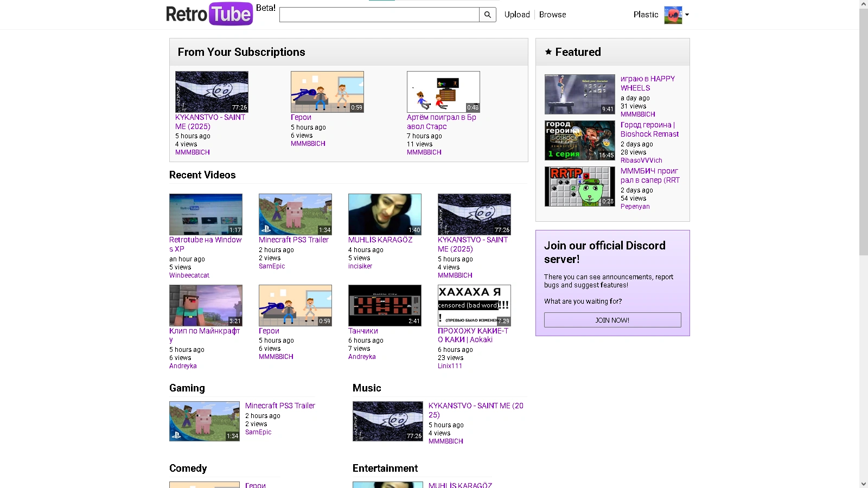The image size is (868, 488).
Task: Expand the account dropdown caret
Action: tap(687, 15)
